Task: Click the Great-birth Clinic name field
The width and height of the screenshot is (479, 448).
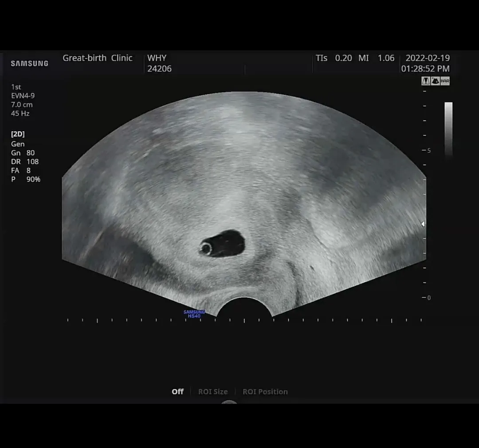Action: (x=98, y=58)
